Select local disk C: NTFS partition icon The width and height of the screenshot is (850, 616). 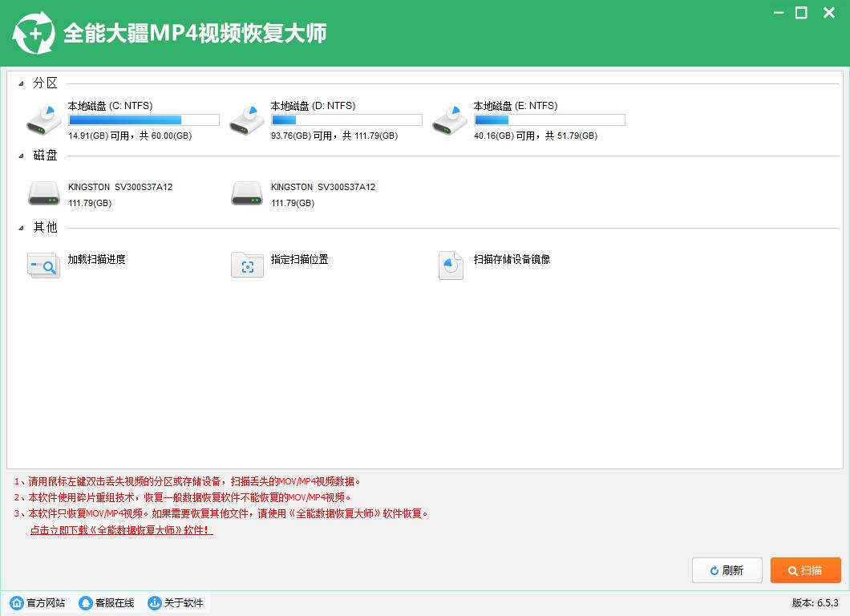point(43,119)
